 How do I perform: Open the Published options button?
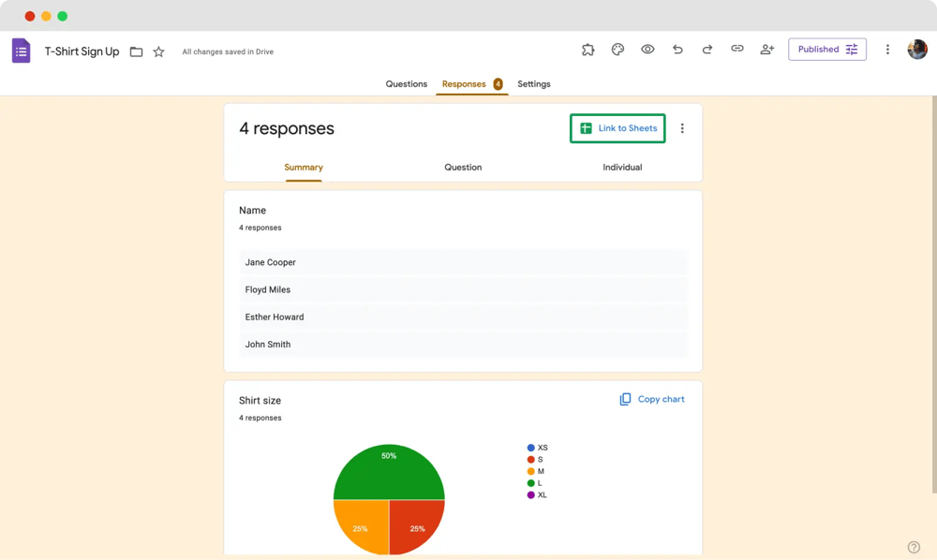tap(827, 50)
